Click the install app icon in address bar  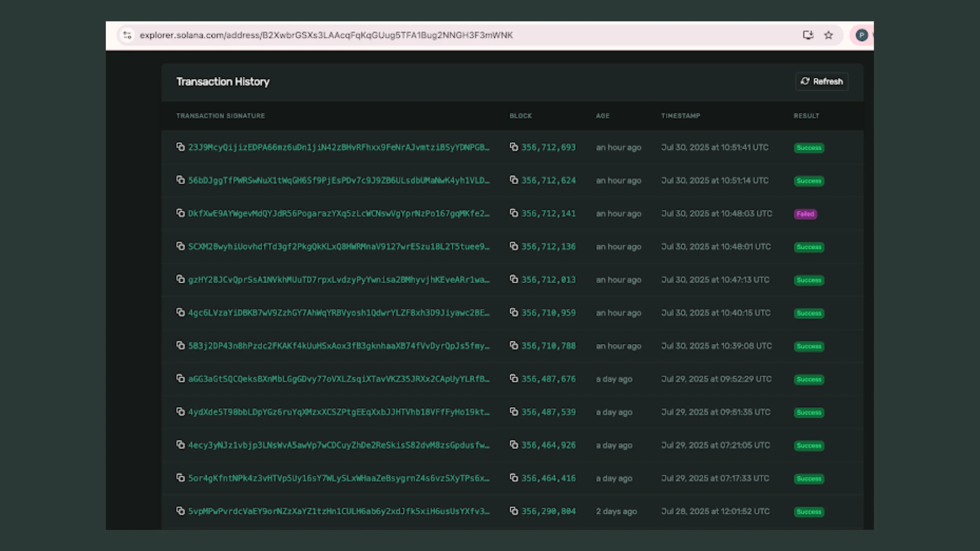[808, 35]
